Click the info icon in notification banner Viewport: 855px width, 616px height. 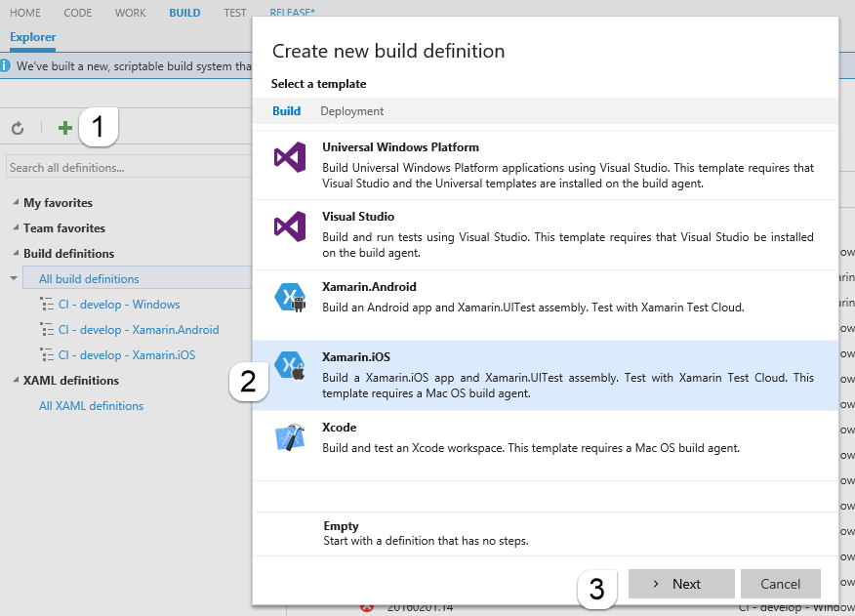pyautogui.click(x=5, y=66)
